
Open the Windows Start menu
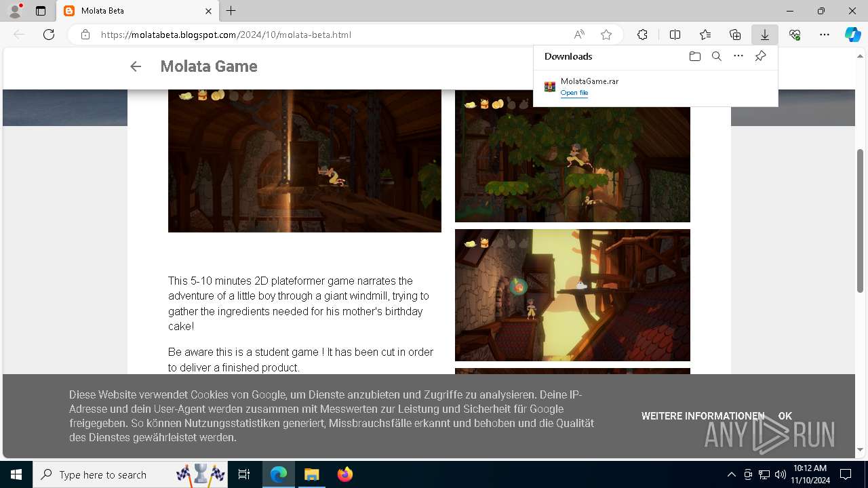pyautogui.click(x=16, y=474)
